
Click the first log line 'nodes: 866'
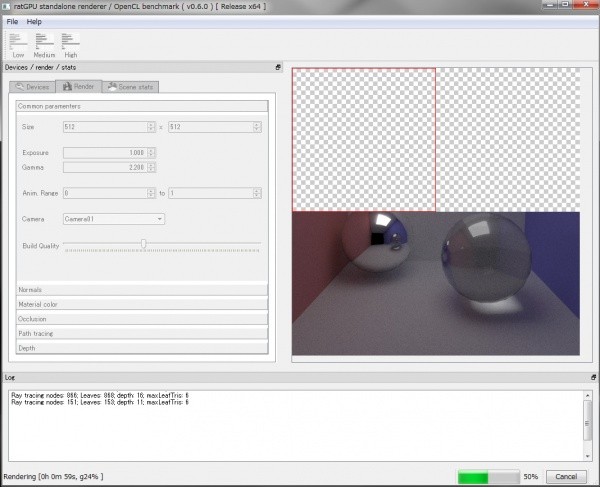(x=100, y=395)
